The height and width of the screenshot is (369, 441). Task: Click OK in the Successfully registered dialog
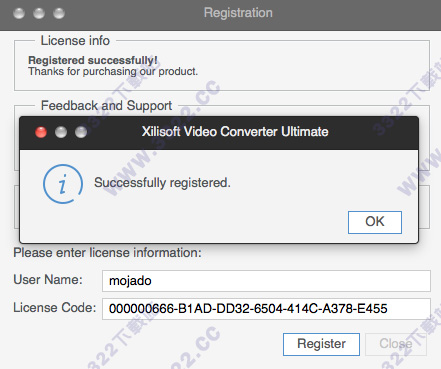pyautogui.click(x=375, y=222)
